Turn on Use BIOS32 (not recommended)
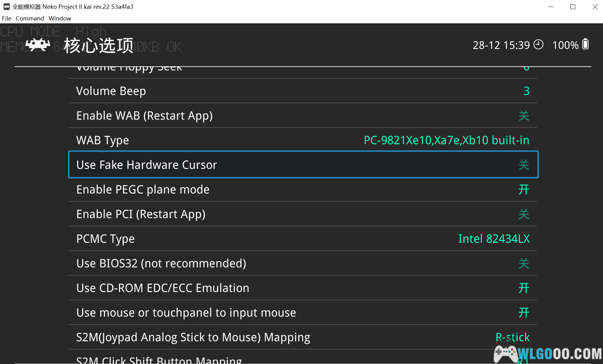The width and height of the screenshot is (603, 364). [303, 263]
